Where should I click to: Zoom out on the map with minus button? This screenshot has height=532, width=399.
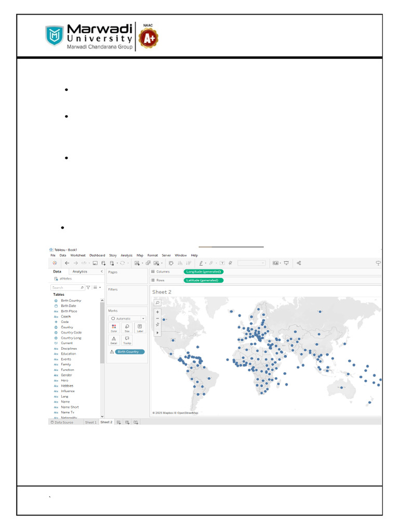(157, 318)
